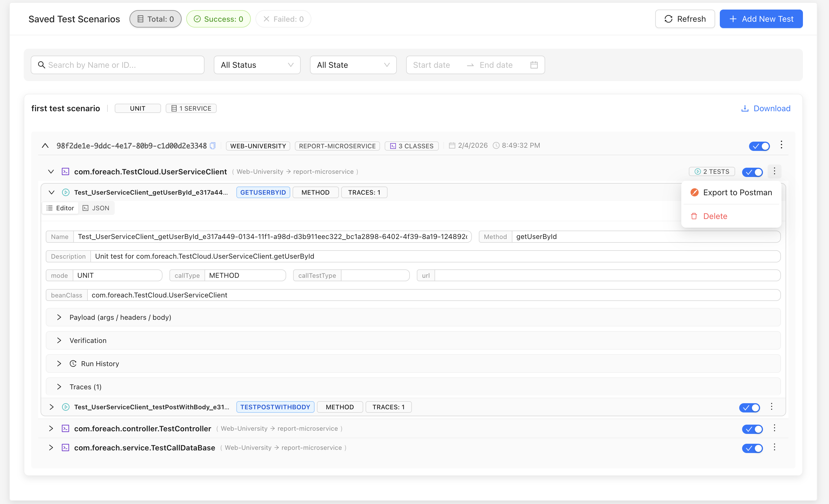Turn off the toggle for Test_UserServiceClient_testPostWithBody
This screenshot has height=504, width=829.
coord(749,408)
